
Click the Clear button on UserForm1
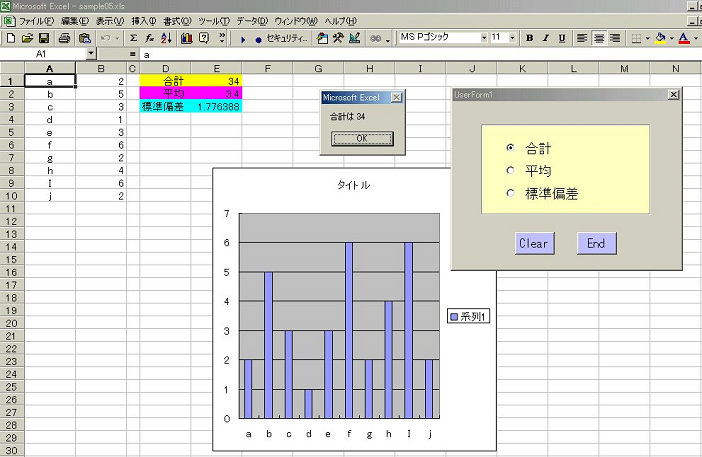click(x=533, y=243)
